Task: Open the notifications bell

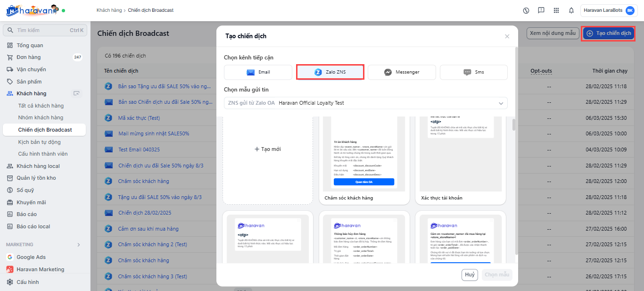Action: [x=571, y=10]
